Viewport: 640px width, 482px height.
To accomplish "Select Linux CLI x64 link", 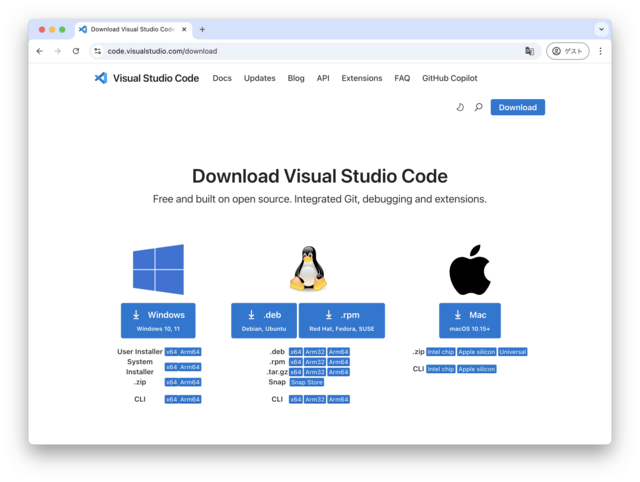I will pyautogui.click(x=296, y=399).
